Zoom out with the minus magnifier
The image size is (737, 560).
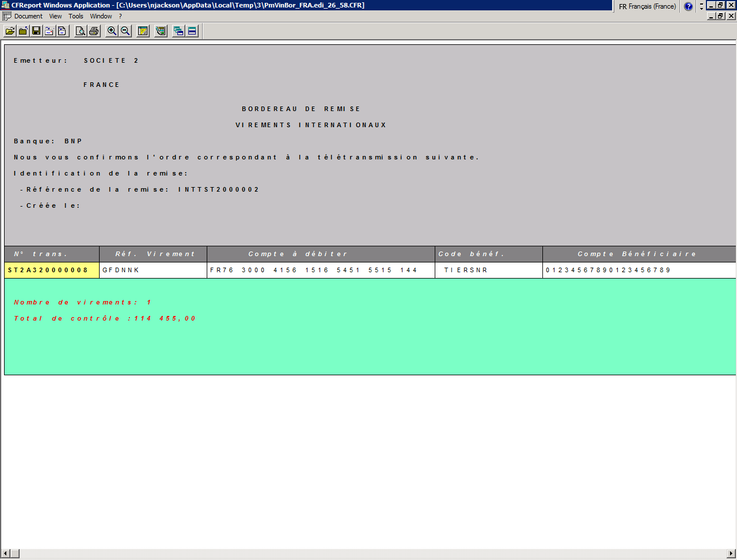[x=125, y=31]
